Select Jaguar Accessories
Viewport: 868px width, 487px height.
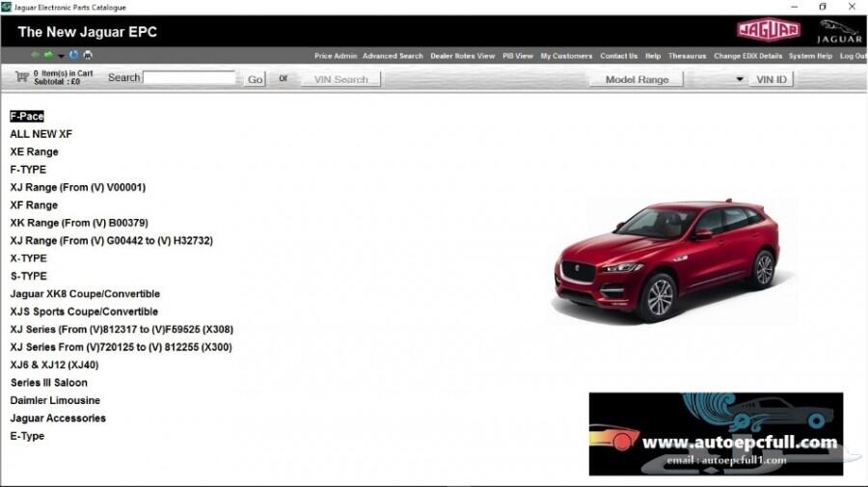[x=58, y=418]
